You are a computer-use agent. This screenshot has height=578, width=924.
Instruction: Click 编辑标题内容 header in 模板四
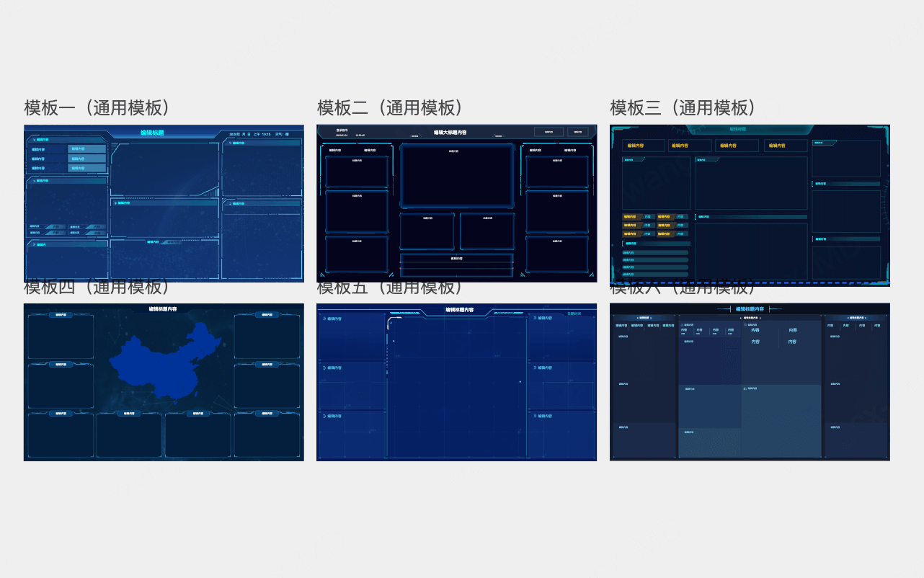163,308
